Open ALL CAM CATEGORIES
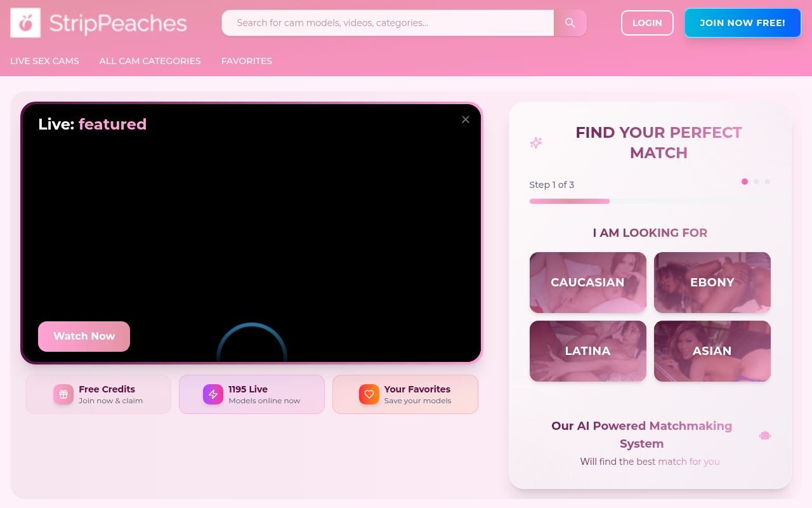The height and width of the screenshot is (508, 812). pos(150,61)
